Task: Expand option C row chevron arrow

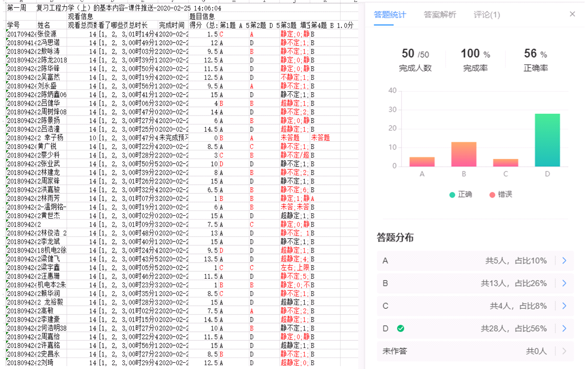Action: (564, 306)
